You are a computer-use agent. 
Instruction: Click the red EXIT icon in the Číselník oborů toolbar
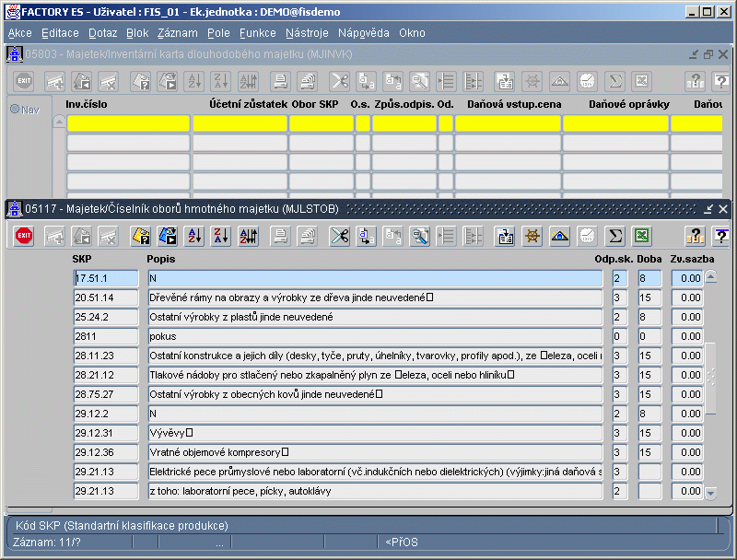24,237
